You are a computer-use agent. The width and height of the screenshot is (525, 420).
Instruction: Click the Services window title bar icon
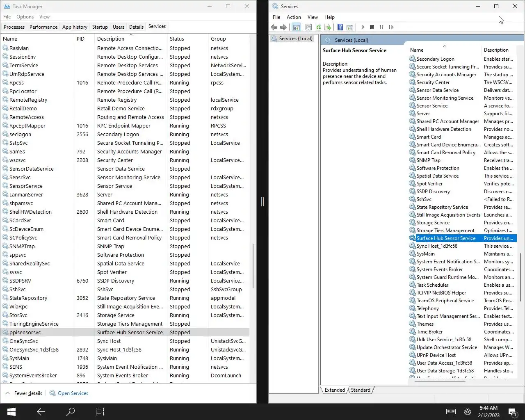pos(275,6)
